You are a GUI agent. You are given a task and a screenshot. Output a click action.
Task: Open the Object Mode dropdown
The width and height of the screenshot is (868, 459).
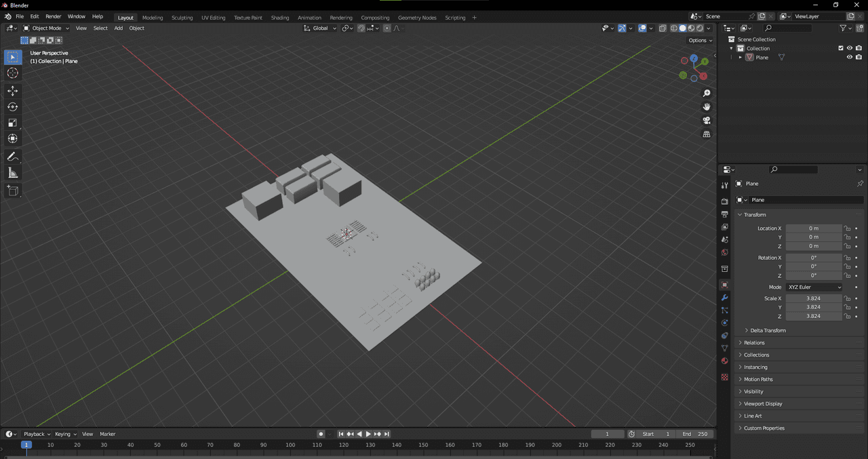click(x=46, y=28)
